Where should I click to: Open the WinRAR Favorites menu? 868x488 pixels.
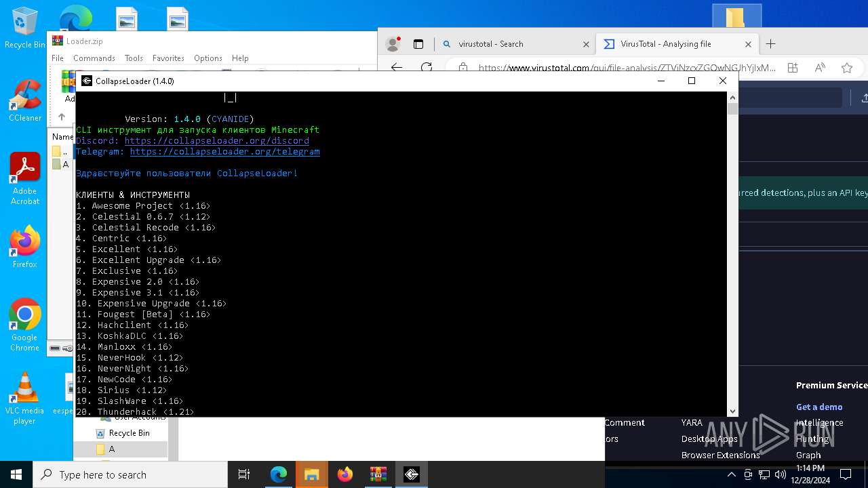(x=168, y=58)
